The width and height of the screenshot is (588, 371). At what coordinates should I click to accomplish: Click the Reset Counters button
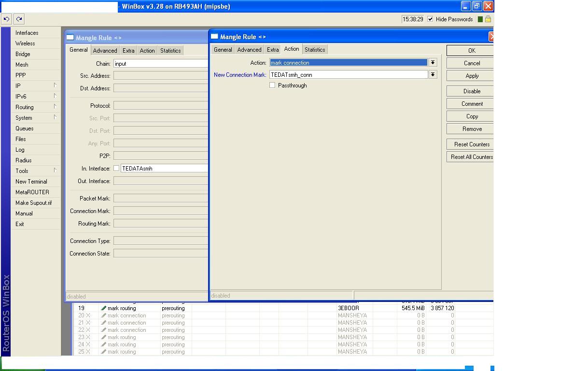[471, 144]
